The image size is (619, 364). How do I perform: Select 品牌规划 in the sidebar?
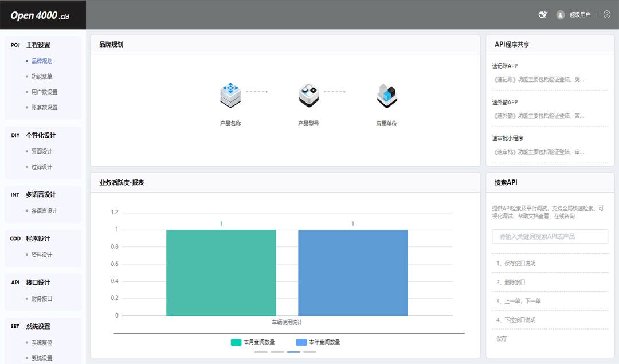click(42, 61)
